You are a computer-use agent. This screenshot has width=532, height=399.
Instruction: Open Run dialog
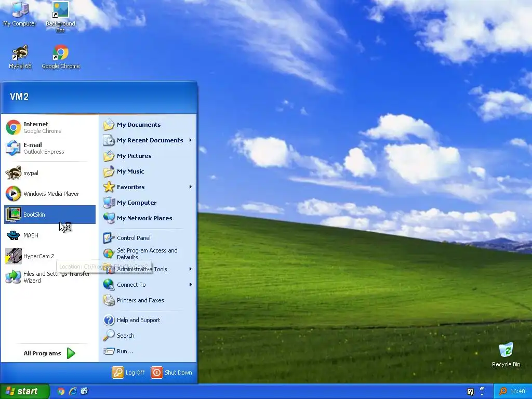click(x=148, y=351)
